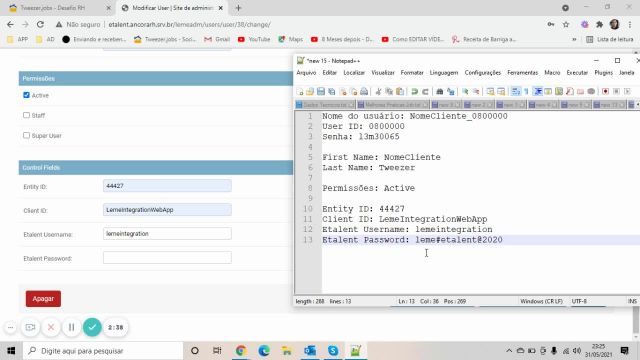Screen dimensions: 640x360
Task: Click the Save All icon in Notepad++
Action: click(x=331, y=91)
